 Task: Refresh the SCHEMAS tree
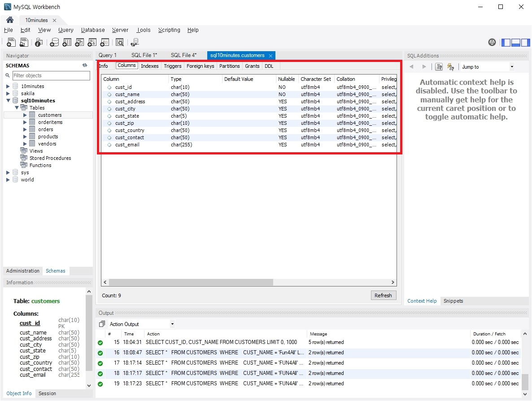84,65
